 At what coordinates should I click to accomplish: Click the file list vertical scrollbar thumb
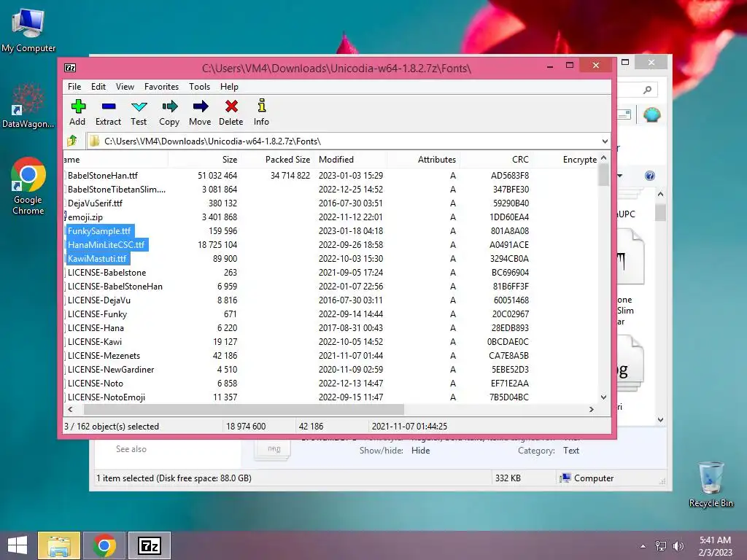pos(603,175)
